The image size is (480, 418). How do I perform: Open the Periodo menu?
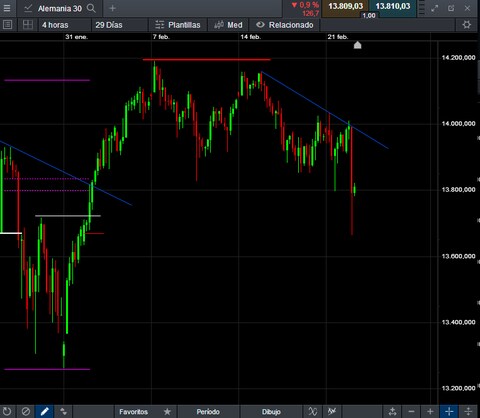(208, 412)
